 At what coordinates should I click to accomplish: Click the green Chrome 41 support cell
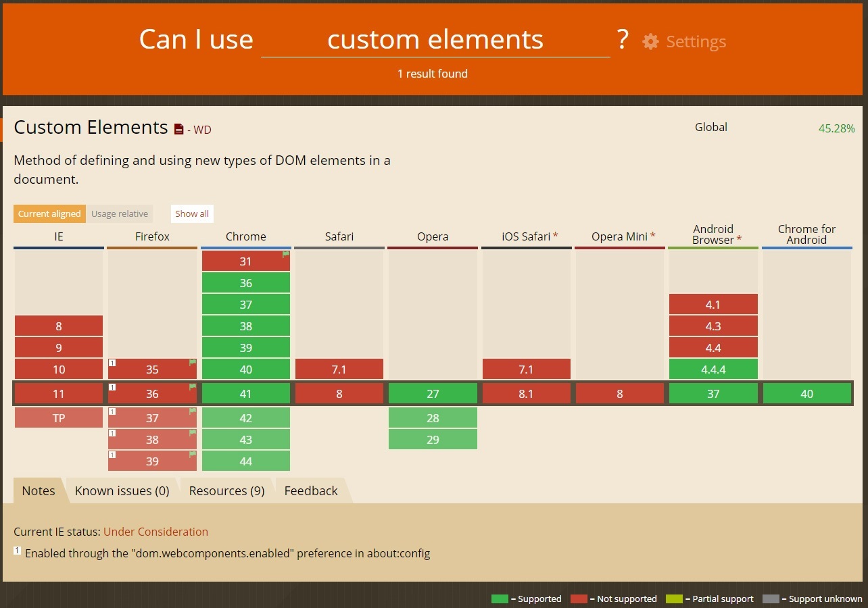246,394
